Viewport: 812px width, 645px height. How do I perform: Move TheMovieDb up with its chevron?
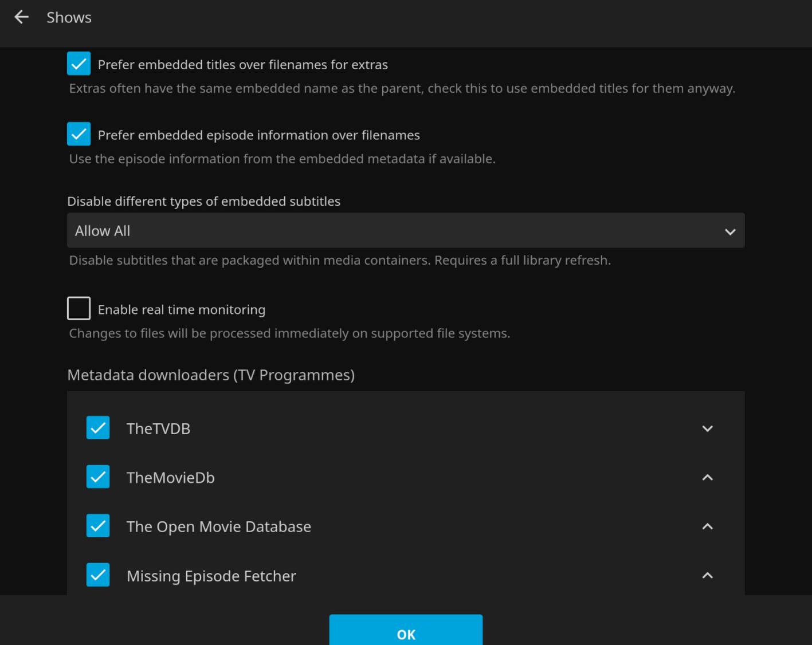point(707,477)
